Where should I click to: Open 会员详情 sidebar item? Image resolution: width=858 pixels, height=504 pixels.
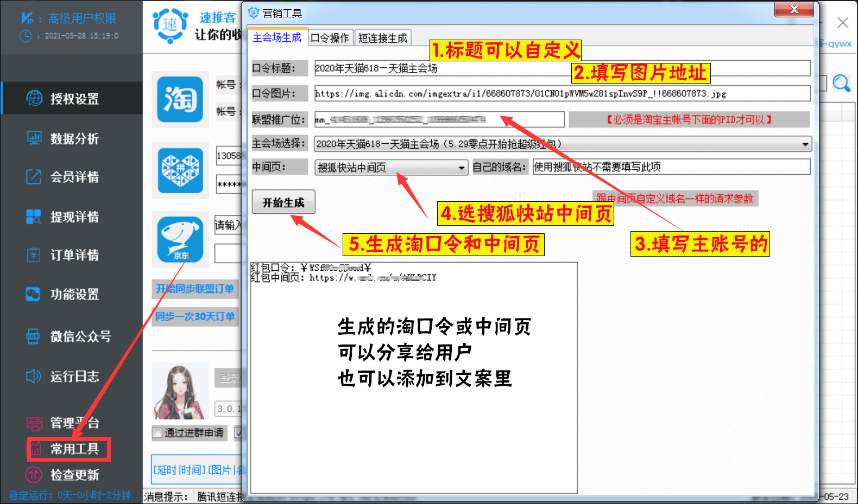pyautogui.click(x=63, y=177)
